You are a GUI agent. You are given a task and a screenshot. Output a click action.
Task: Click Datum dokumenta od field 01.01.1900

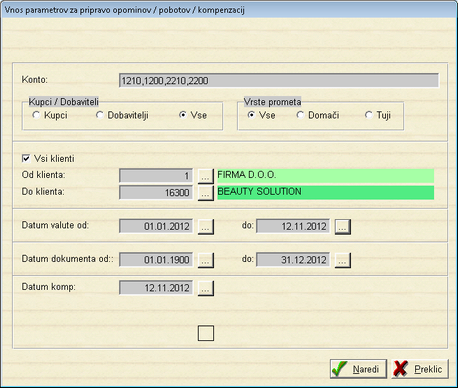(x=156, y=260)
